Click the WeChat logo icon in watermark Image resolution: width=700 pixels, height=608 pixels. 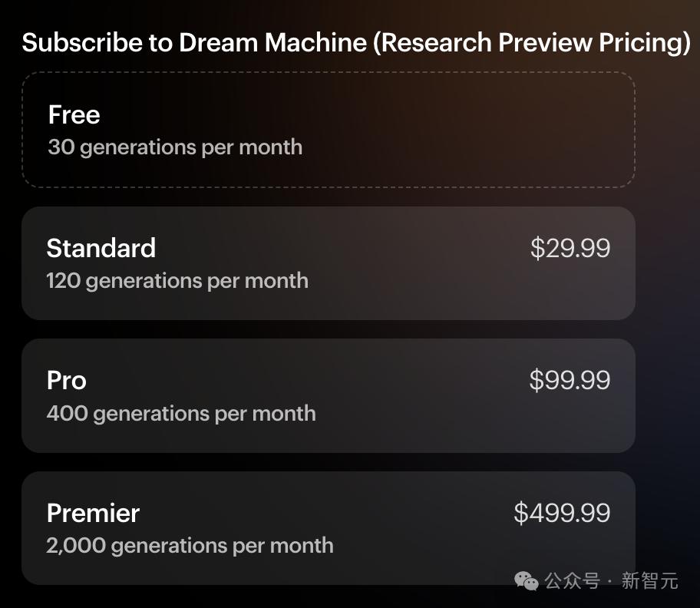pyautogui.click(x=527, y=580)
